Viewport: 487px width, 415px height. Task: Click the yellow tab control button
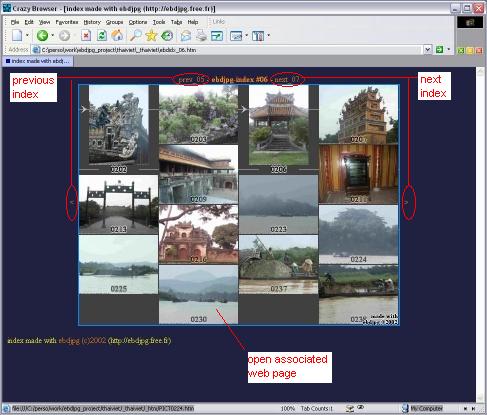click(x=470, y=50)
